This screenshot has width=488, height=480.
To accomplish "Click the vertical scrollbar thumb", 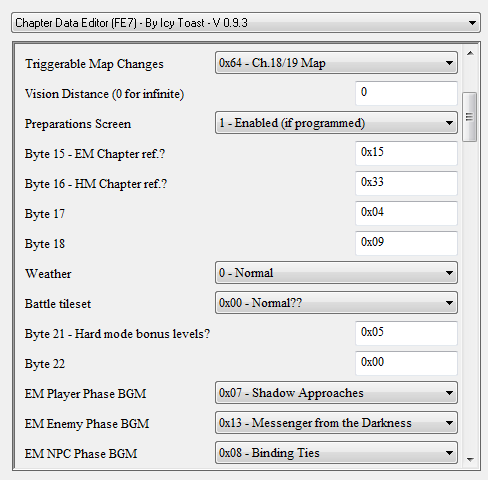I will [470, 117].
